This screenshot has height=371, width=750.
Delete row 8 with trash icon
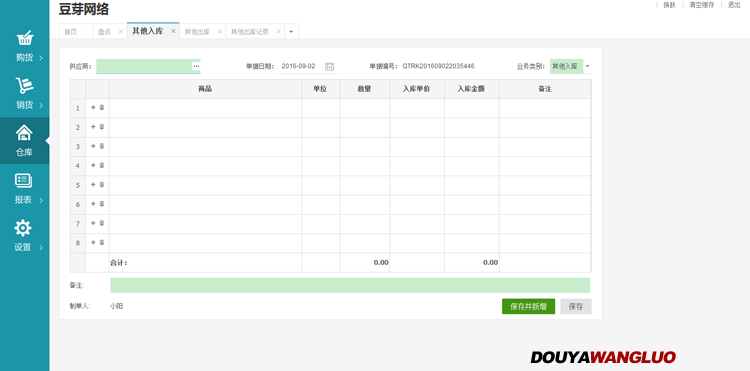(102, 242)
